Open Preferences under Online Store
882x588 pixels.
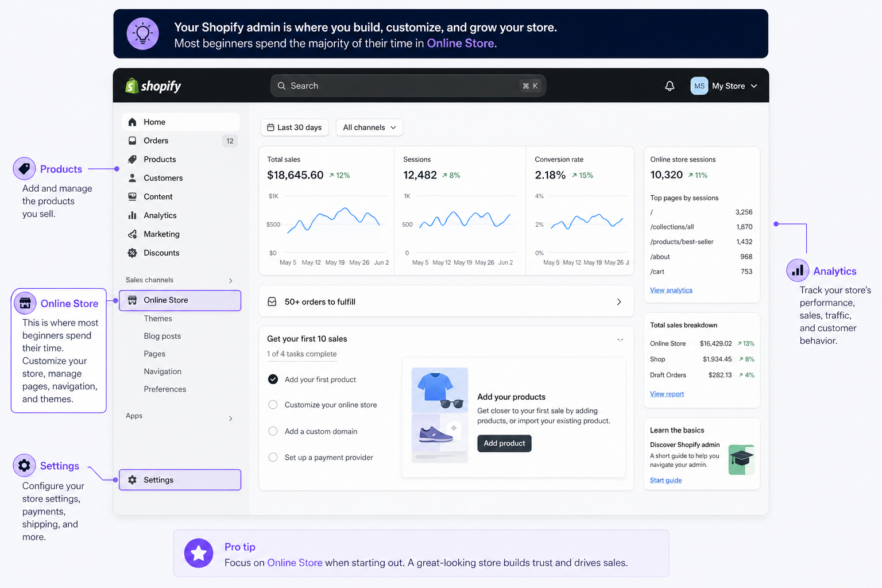click(165, 389)
